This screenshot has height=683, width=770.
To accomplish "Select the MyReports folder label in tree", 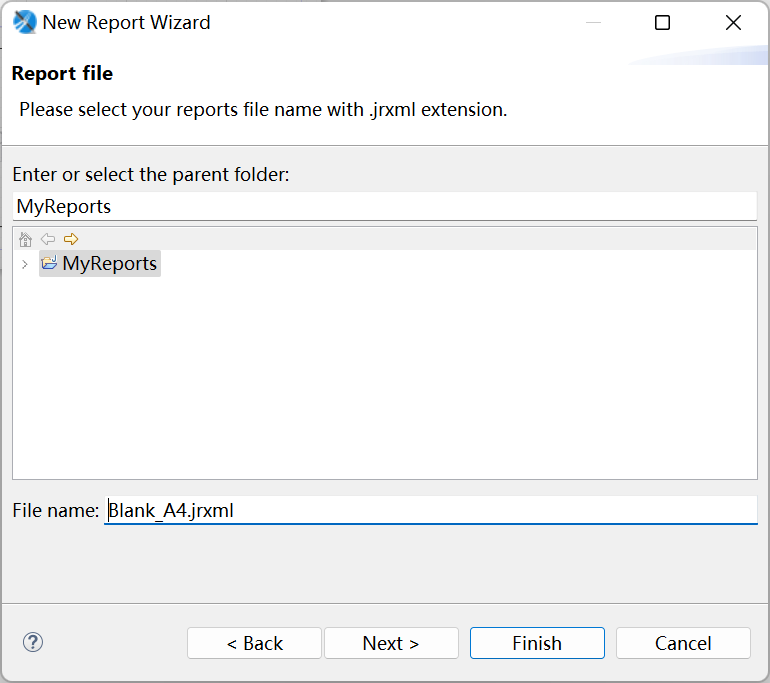I will click(x=109, y=264).
